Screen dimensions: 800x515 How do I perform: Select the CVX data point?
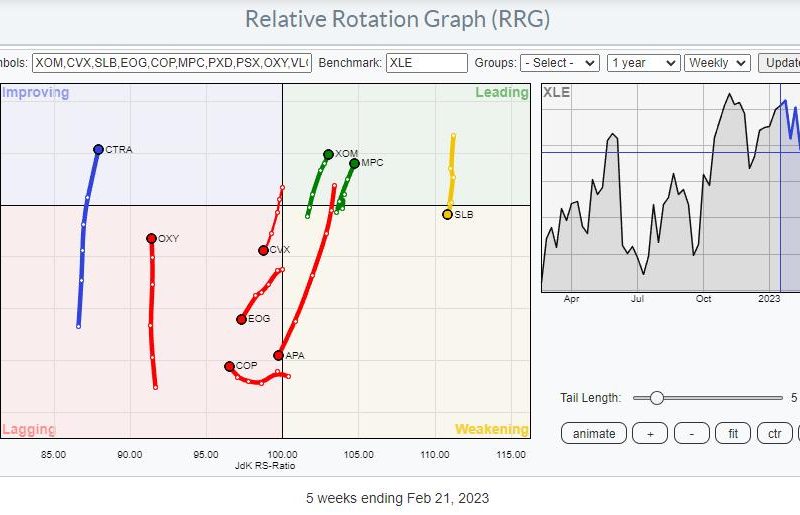click(x=263, y=250)
